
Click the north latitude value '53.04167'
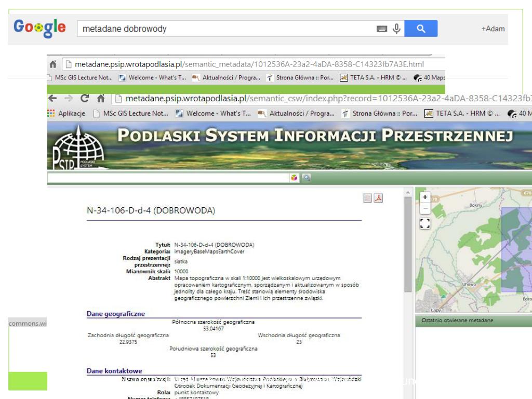pos(214,328)
